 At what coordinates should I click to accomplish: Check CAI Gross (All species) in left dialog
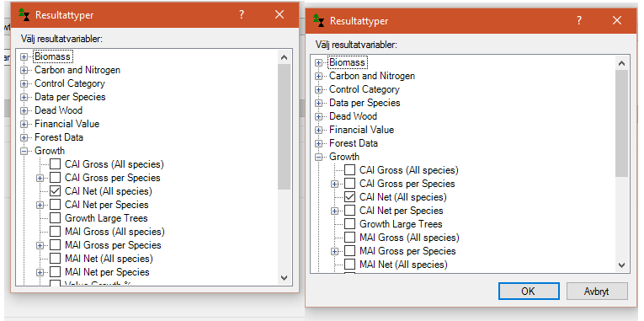click(x=55, y=164)
